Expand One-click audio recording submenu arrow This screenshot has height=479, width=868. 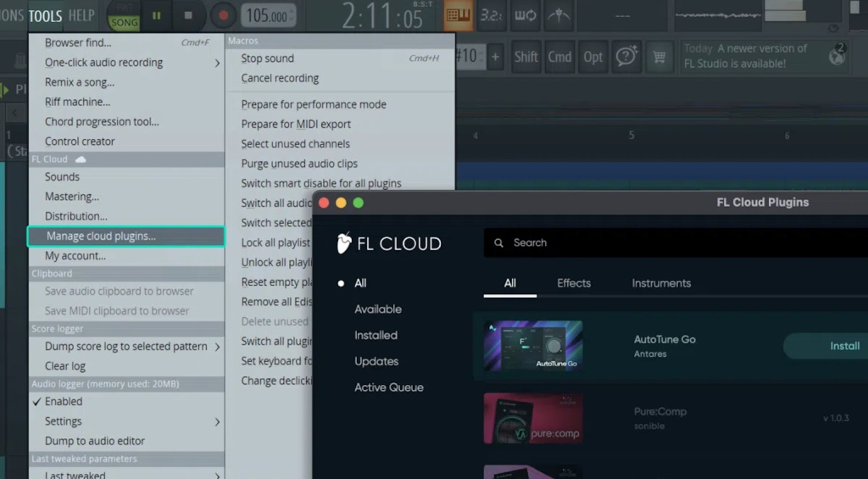217,63
